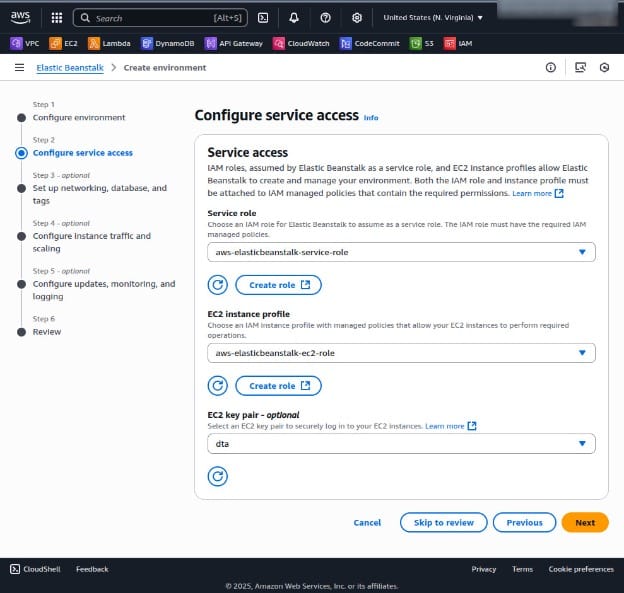This screenshot has width=624, height=593.
Task: Open IAM service shortcut
Action: click(458, 43)
